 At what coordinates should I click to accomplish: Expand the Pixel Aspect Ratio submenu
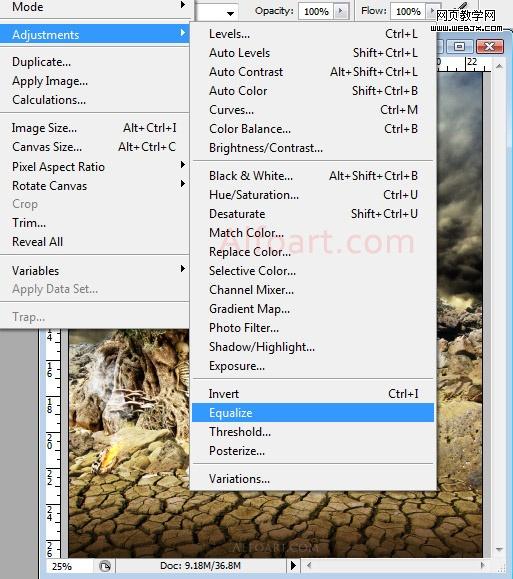[182, 164]
